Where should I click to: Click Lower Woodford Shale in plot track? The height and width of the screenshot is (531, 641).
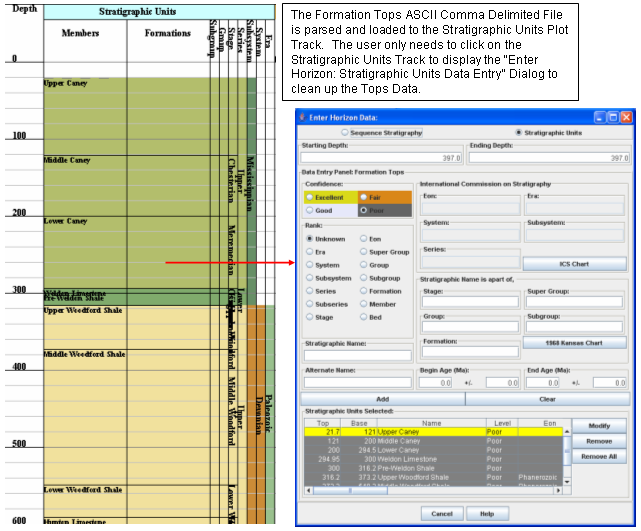click(83, 489)
